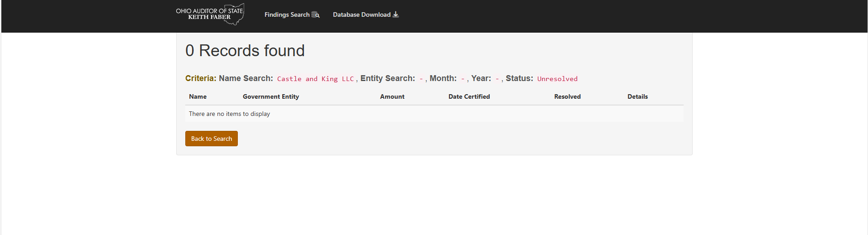The width and height of the screenshot is (868, 235).
Task: Click the '0 Records found' heading
Action: point(245,51)
